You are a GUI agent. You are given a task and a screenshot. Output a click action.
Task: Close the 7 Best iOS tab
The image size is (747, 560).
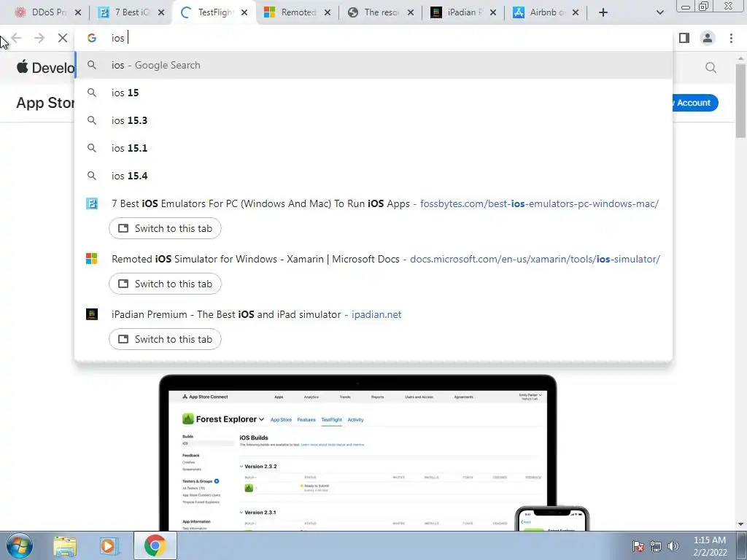[161, 12]
